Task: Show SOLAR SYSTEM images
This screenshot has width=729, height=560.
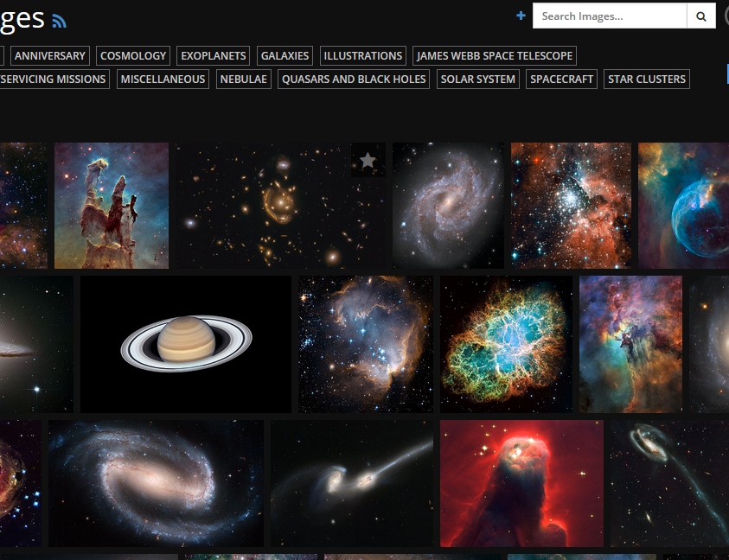Action: coord(478,79)
